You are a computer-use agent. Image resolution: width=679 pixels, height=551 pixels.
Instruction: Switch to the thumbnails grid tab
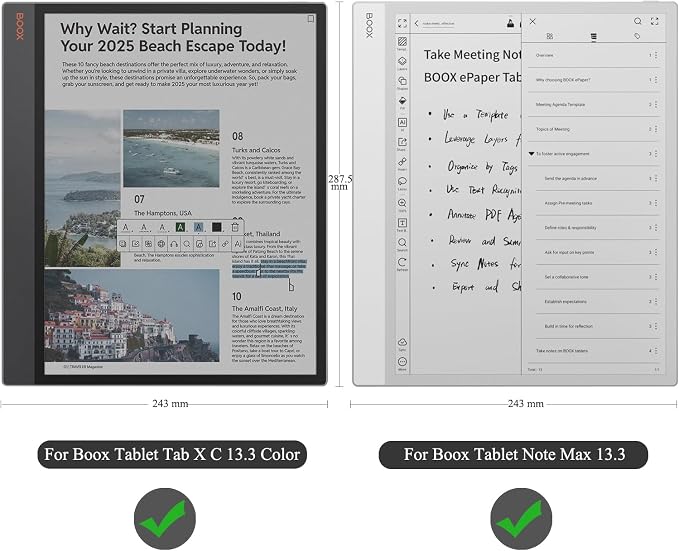[550, 36]
